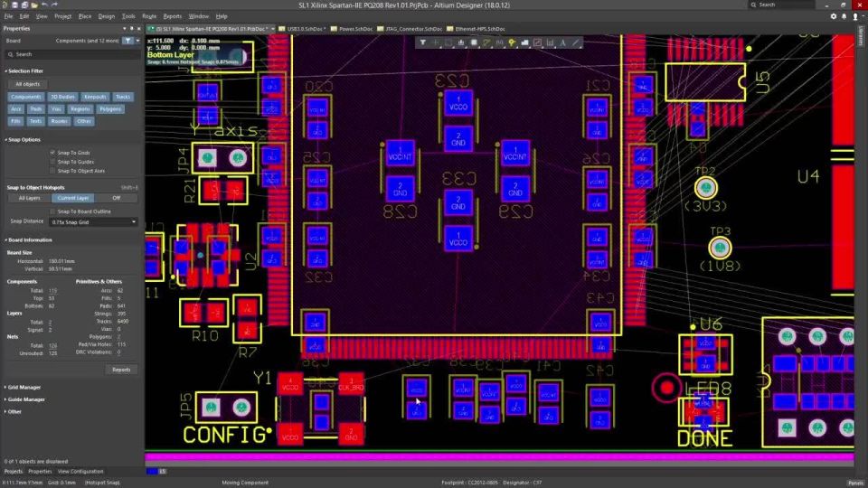Screen dimensions: 868x488
Task: Click the selection rectangle tool in Active Bar
Action: (448, 42)
